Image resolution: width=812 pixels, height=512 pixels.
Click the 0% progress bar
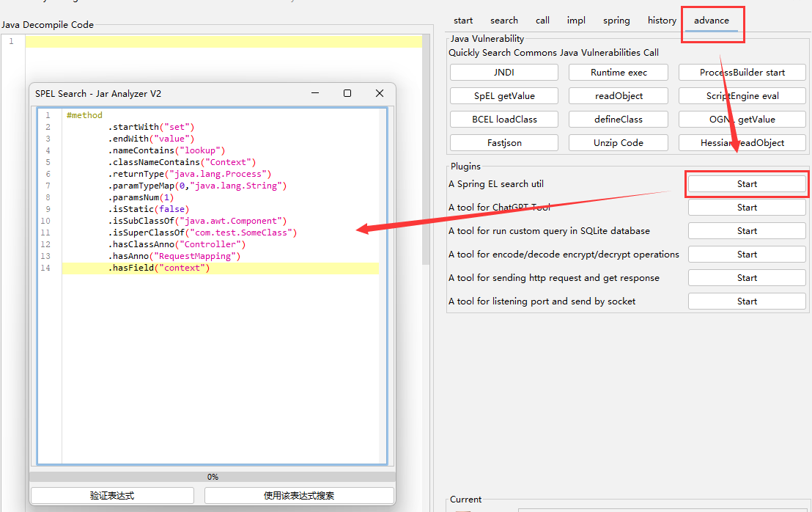(x=213, y=477)
